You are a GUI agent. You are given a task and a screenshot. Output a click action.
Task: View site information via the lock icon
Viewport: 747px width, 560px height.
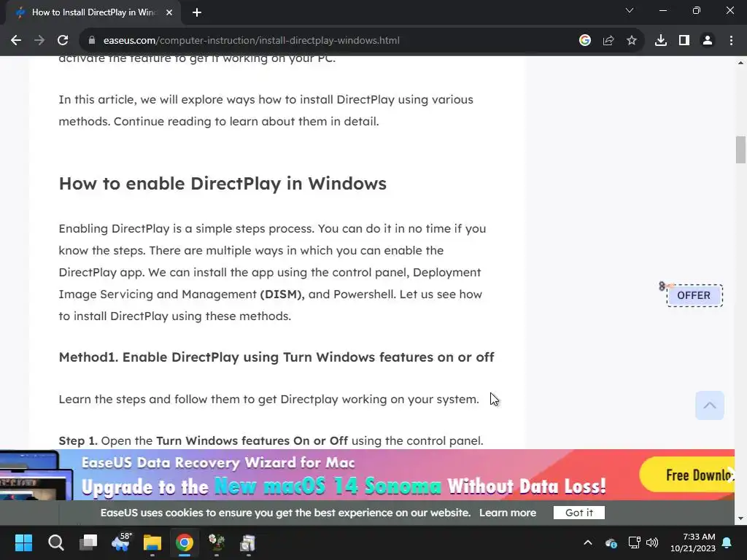pyautogui.click(x=91, y=41)
